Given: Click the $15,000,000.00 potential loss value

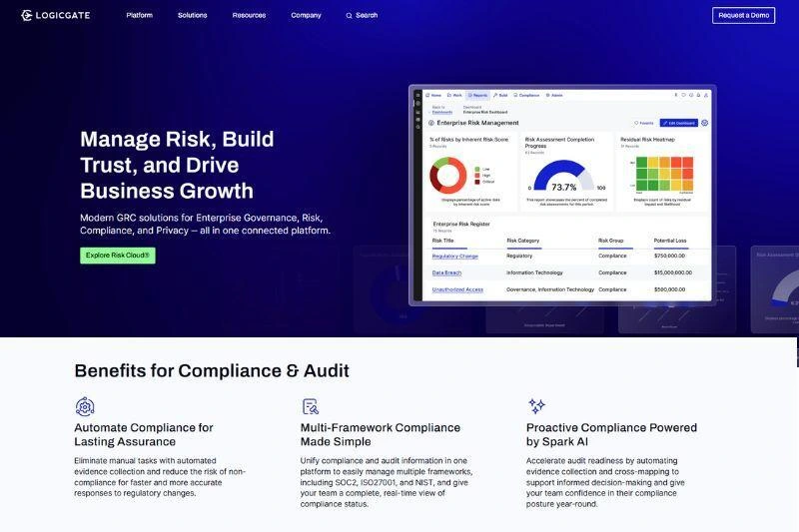Looking at the screenshot, I should (673, 272).
